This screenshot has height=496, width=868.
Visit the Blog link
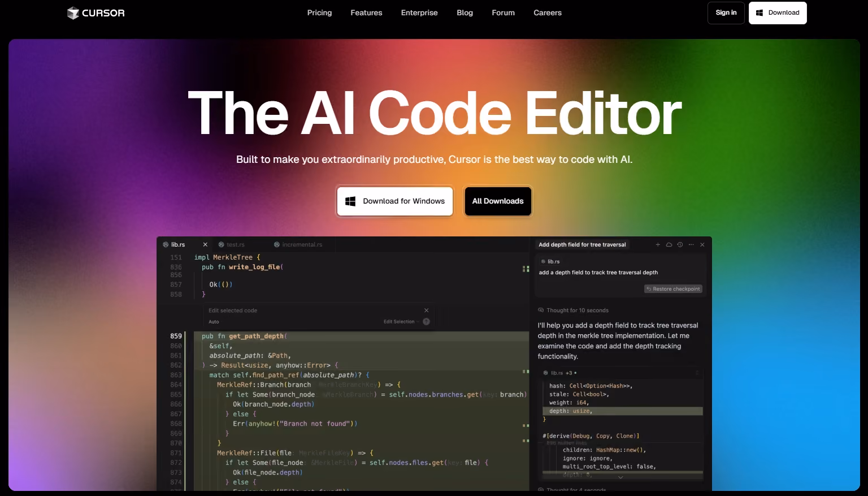(x=465, y=13)
